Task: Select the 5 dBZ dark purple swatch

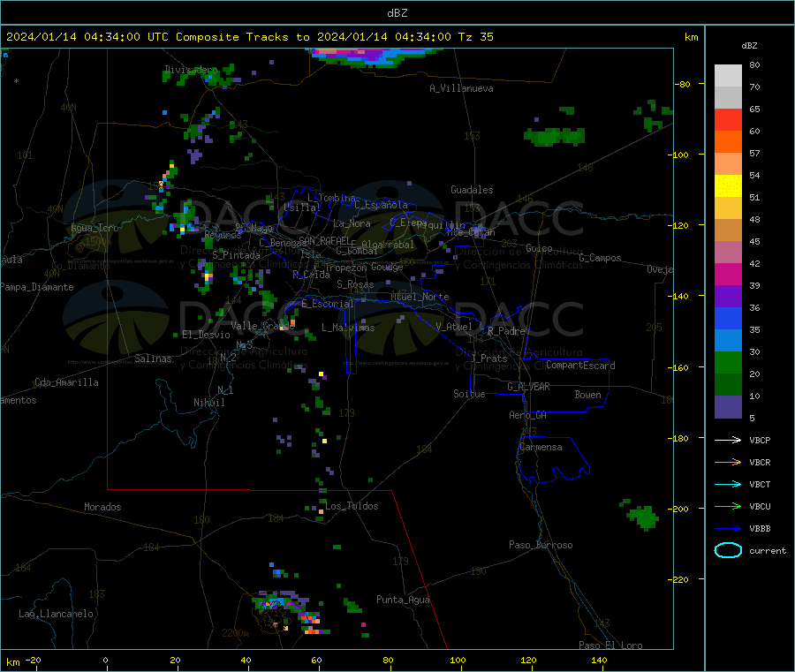Action: 728,407
